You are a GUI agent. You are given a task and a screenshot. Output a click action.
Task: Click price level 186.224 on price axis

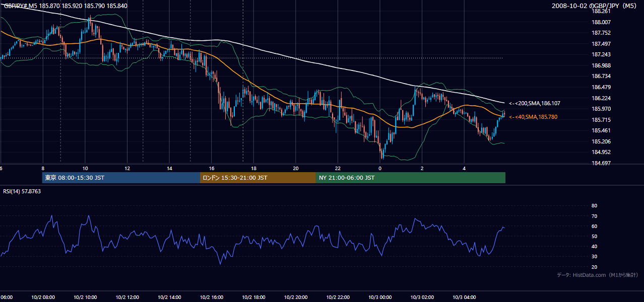(x=601, y=98)
